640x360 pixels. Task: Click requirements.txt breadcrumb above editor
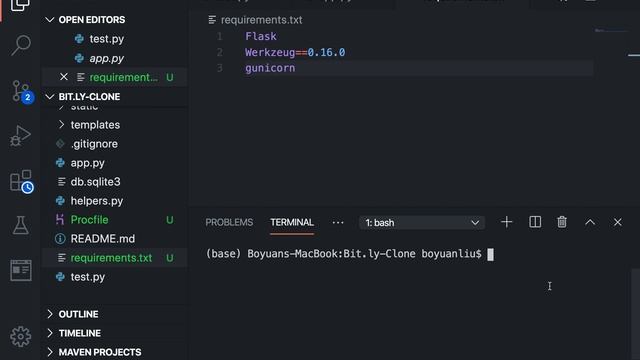(262, 20)
